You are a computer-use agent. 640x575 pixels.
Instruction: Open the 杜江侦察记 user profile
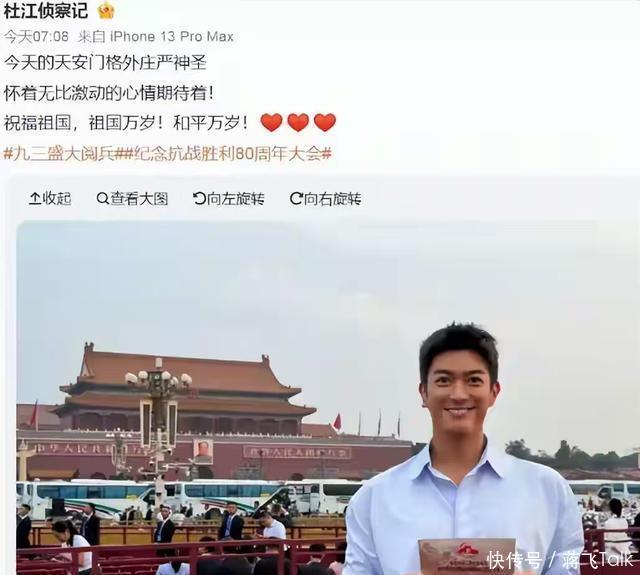(x=46, y=11)
